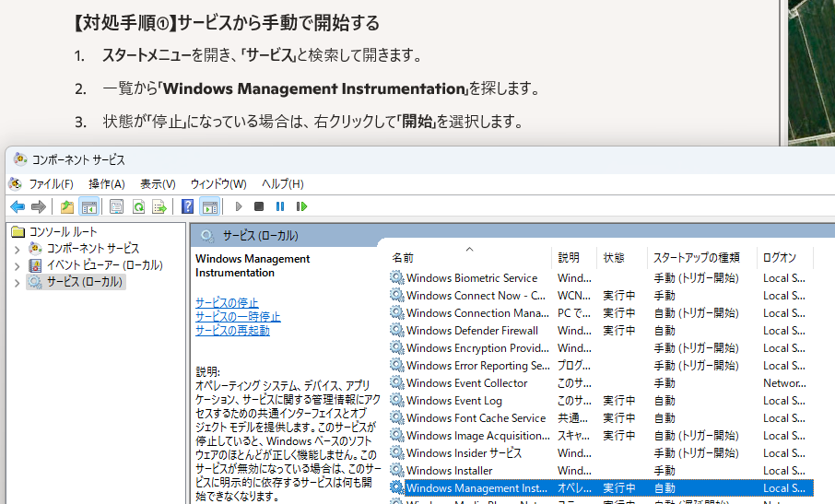
Task: Open the ファイル(F) menu
Action: point(51,183)
